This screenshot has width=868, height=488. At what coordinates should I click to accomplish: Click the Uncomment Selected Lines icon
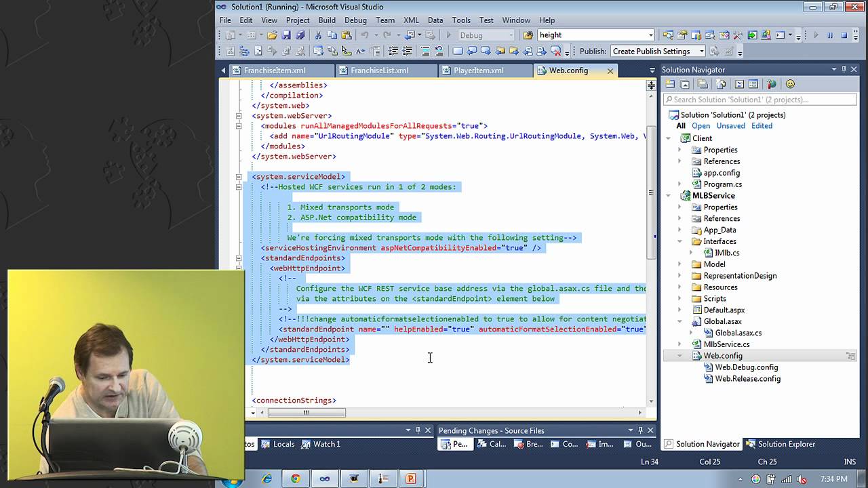[x=439, y=51]
